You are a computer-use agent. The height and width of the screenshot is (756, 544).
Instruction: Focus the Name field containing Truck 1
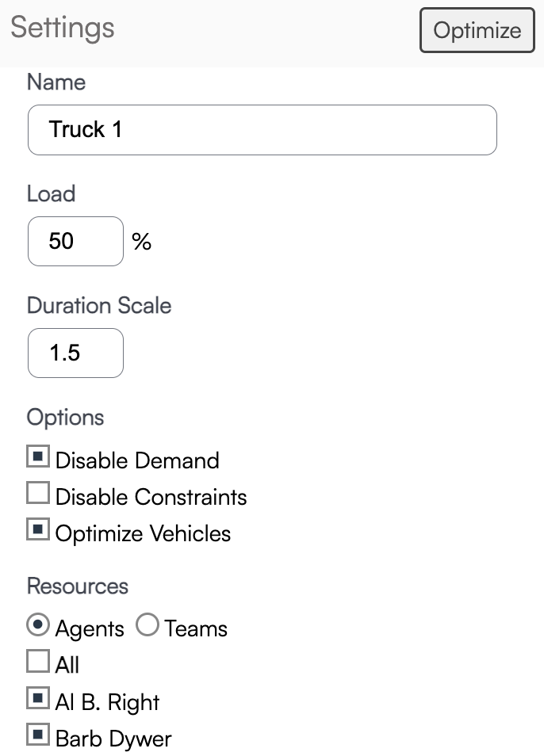coord(262,130)
